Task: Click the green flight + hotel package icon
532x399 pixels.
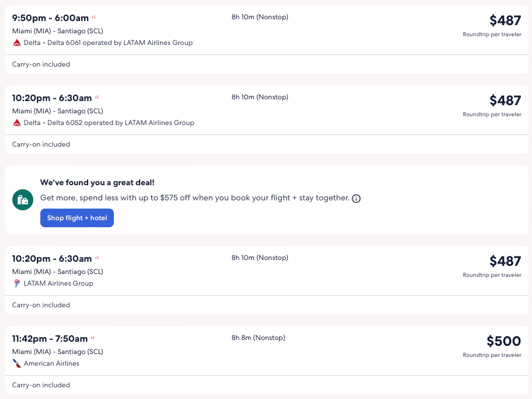Action: point(23,200)
